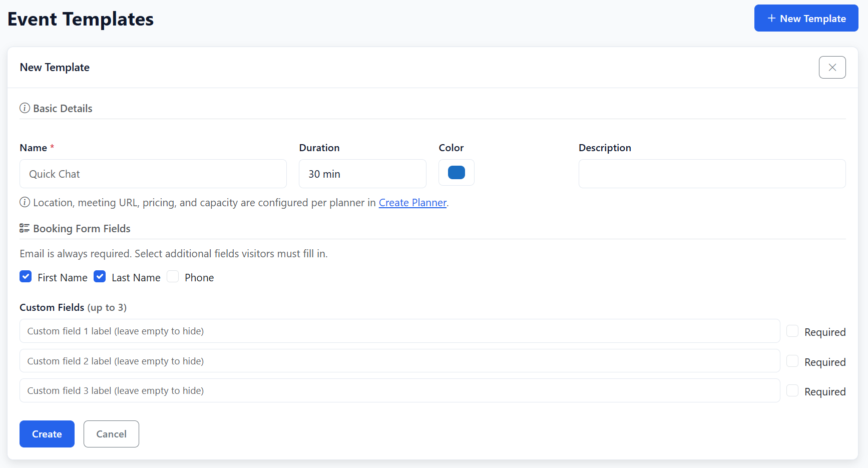Enable the Phone checkbox
The width and height of the screenshot is (868, 468).
[173, 276]
